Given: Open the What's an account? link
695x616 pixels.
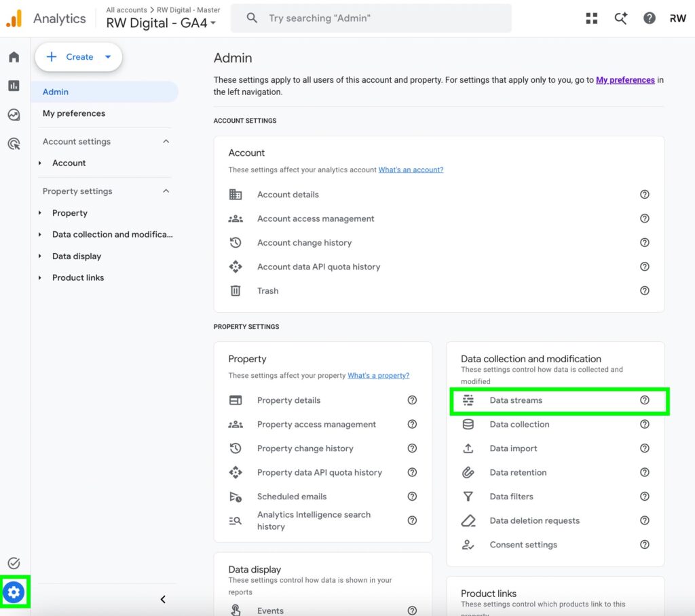Looking at the screenshot, I should click(x=411, y=170).
